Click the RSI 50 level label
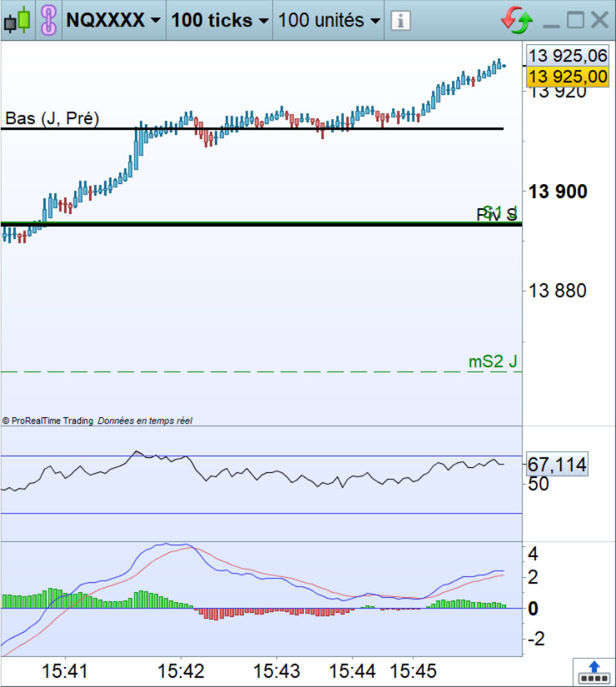Image resolution: width=616 pixels, height=687 pixels. pos(538,484)
